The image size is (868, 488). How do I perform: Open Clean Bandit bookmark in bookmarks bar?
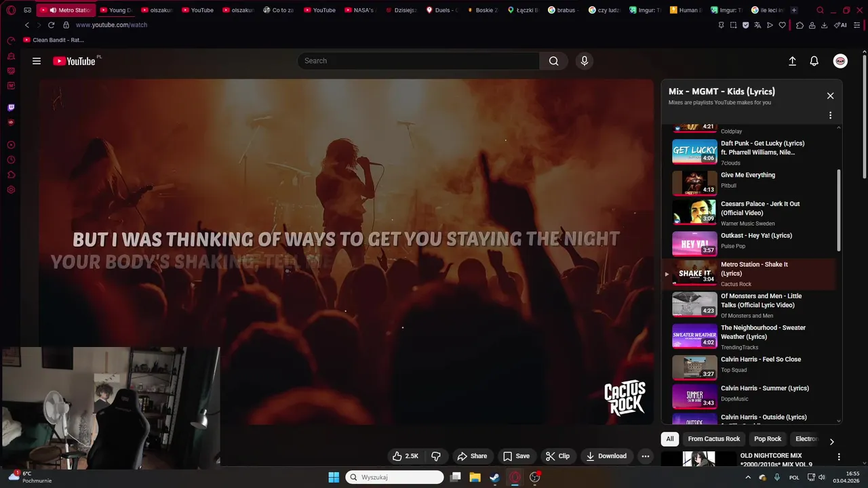(x=54, y=40)
